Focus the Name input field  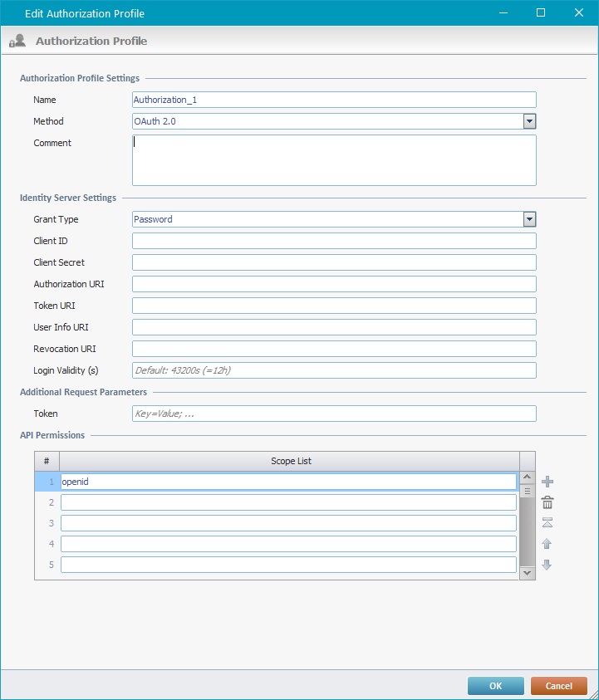334,100
